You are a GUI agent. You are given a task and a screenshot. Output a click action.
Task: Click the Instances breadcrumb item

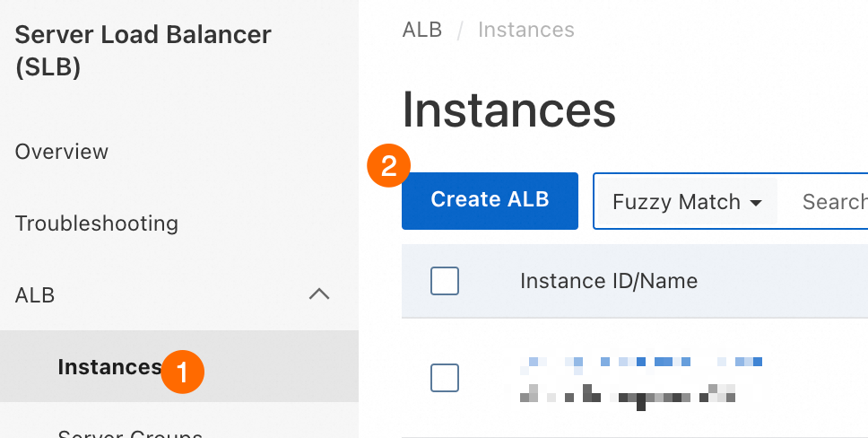click(x=526, y=30)
